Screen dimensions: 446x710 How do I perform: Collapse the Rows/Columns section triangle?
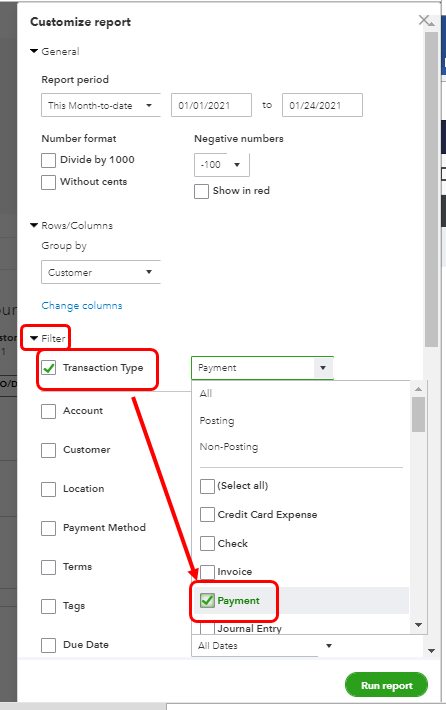coord(34,225)
